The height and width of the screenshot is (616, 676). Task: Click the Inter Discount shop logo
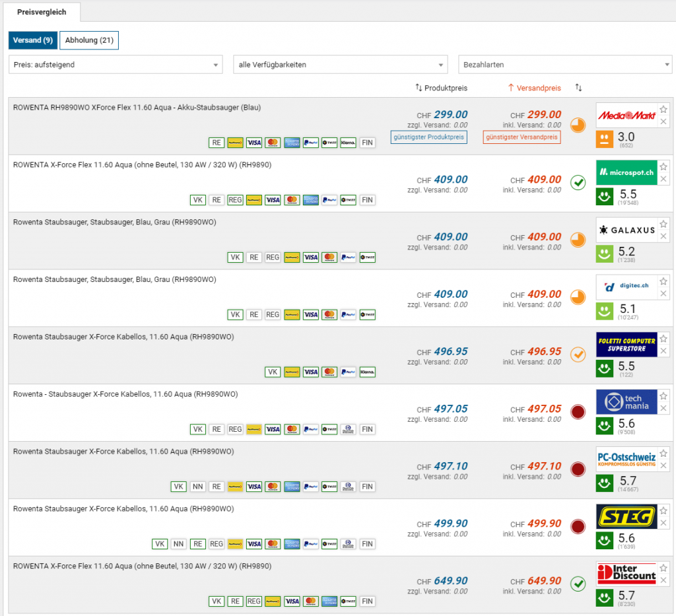626,574
